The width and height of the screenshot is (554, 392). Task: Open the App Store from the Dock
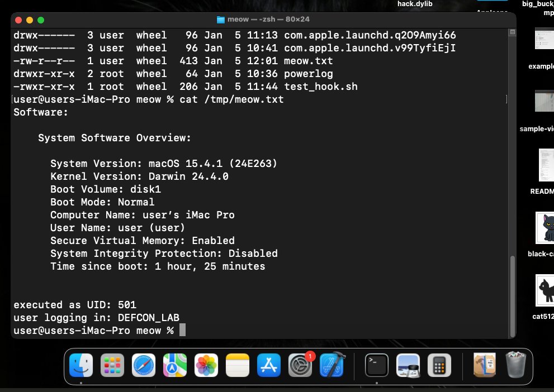click(268, 366)
